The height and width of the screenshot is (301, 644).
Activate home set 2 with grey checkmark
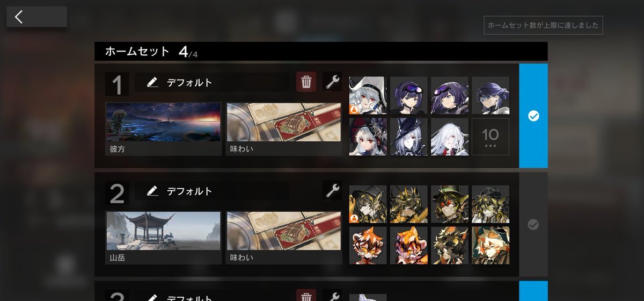coord(533,225)
